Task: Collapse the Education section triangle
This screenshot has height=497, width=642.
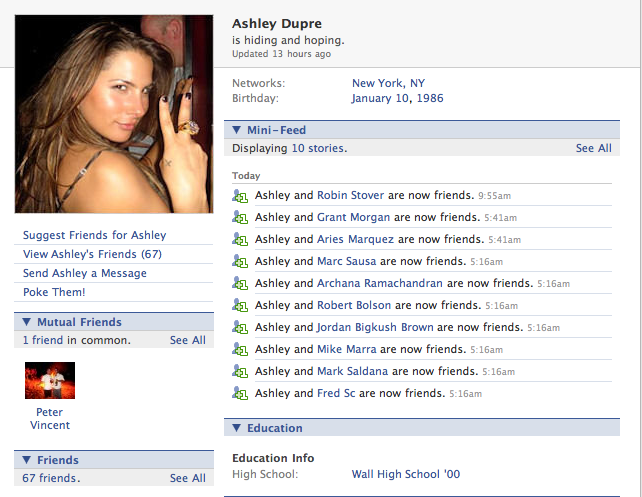Action: [x=236, y=428]
